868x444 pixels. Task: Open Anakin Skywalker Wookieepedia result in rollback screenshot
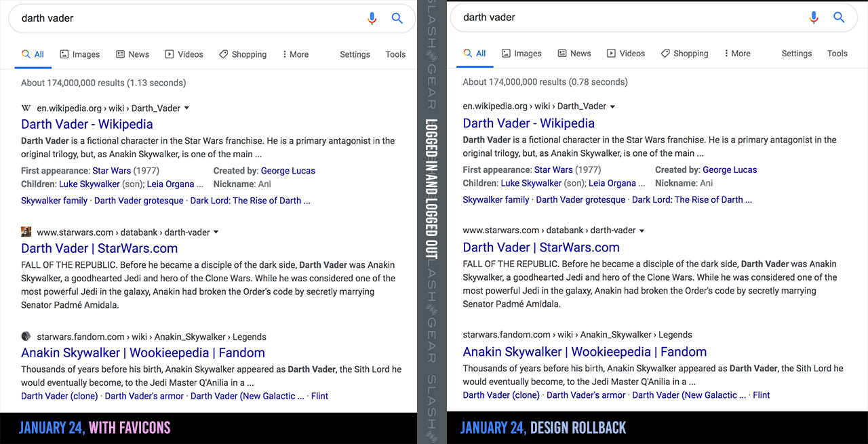coord(585,351)
